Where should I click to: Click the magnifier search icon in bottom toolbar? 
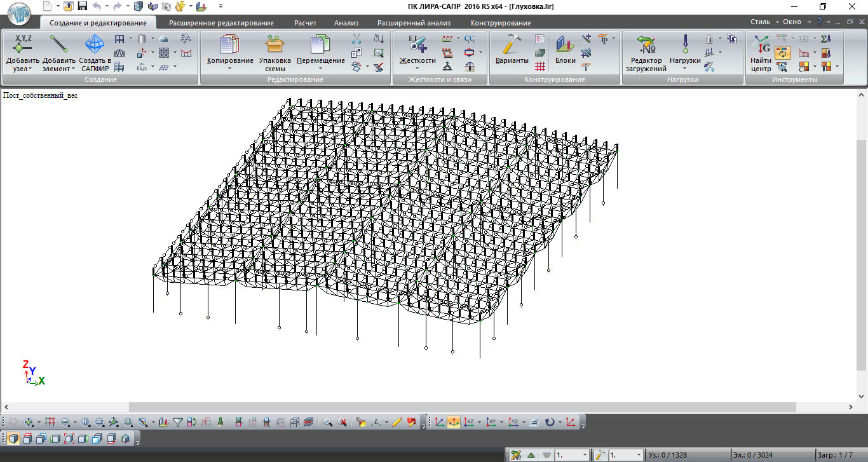click(x=328, y=422)
